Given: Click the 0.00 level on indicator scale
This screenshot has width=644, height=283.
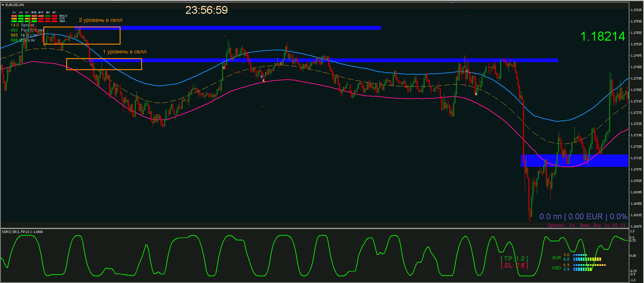Looking at the screenshot, I should pos(633,256).
